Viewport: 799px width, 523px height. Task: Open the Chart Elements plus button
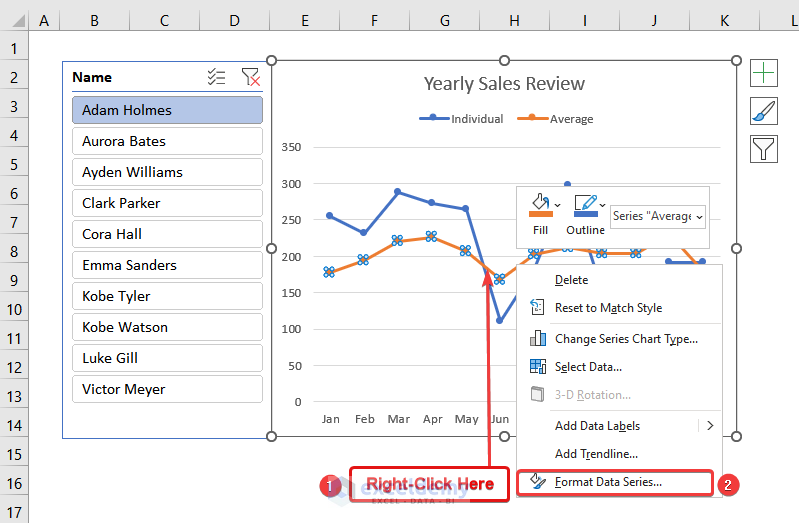pos(763,73)
